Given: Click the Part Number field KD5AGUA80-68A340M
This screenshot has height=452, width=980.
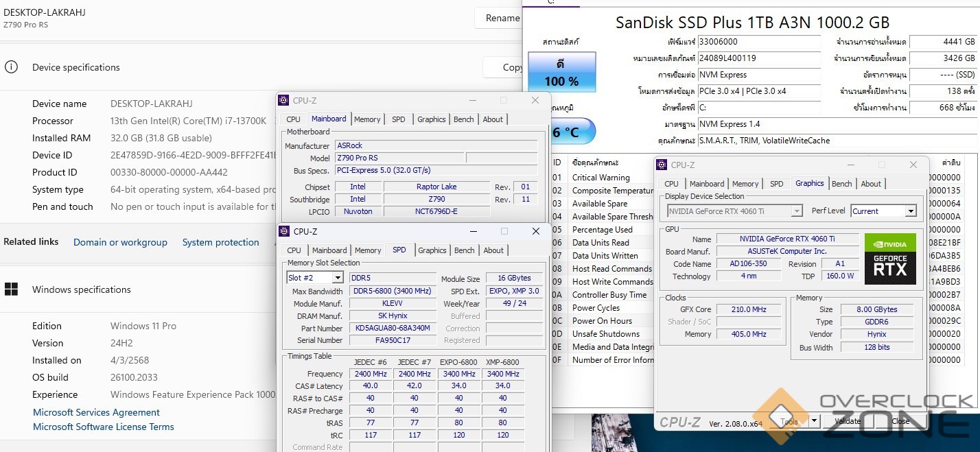Looking at the screenshot, I should 393,328.
